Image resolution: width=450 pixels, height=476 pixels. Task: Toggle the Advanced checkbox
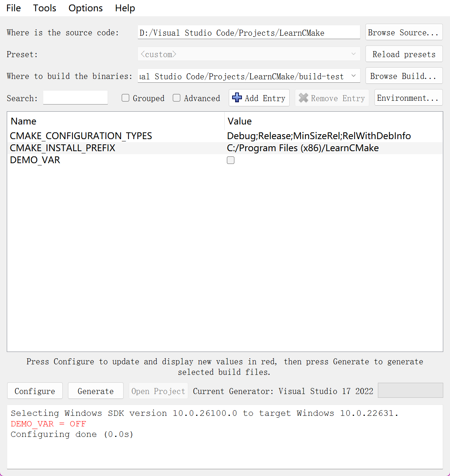click(177, 98)
